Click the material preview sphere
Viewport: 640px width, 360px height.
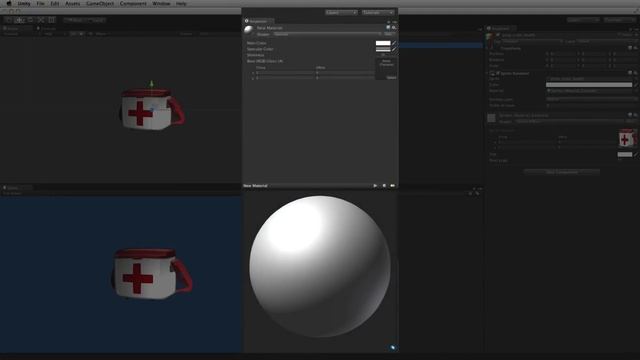point(320,267)
